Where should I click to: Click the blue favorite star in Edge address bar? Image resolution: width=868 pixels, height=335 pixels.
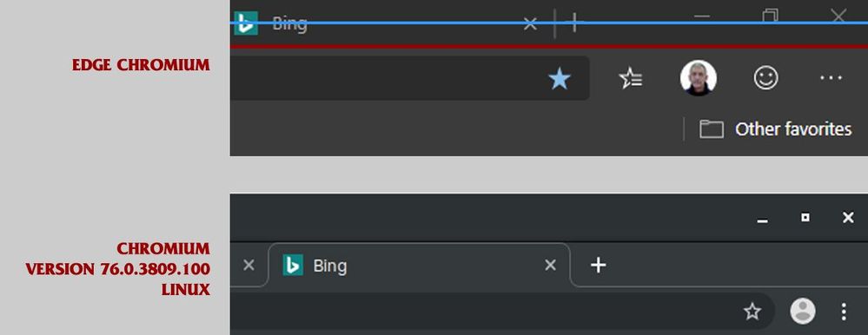click(559, 79)
